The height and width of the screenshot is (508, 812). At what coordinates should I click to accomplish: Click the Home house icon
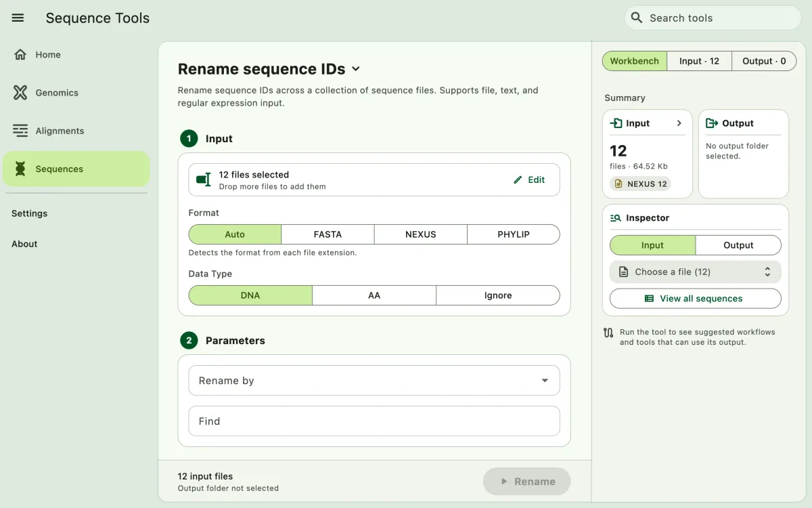pos(20,55)
